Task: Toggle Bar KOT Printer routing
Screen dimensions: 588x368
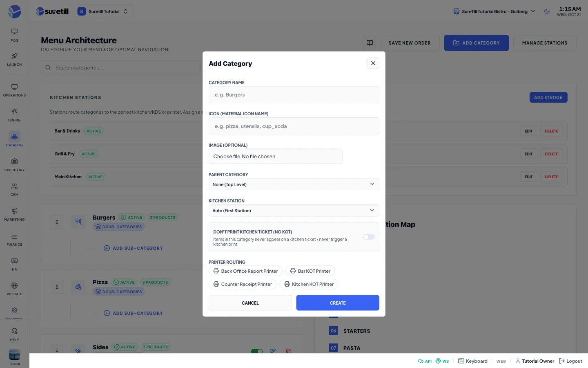Action: tap(310, 271)
